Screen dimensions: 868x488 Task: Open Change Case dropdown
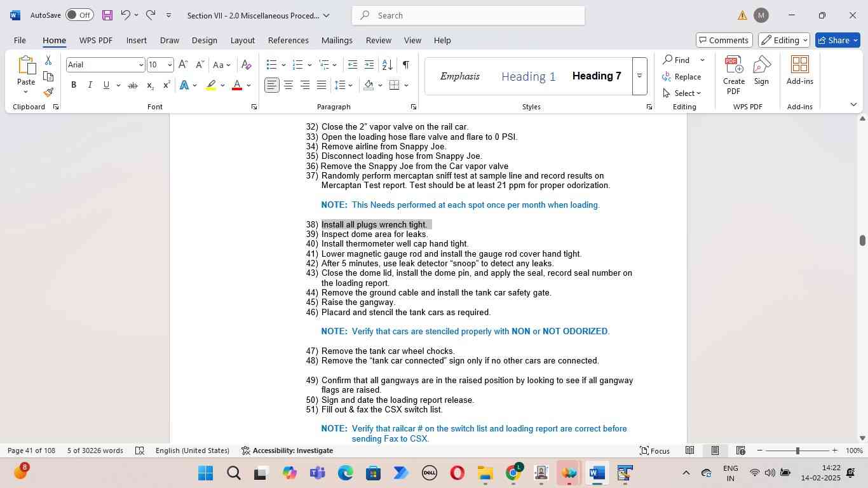(222, 65)
